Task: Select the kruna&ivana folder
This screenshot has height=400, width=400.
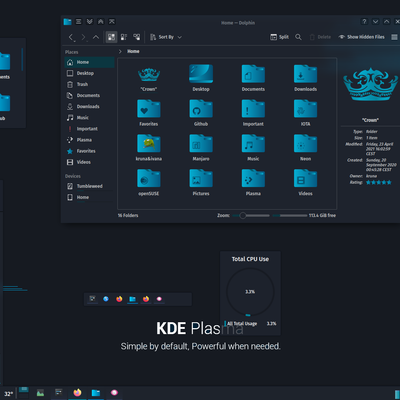Action: tap(149, 148)
